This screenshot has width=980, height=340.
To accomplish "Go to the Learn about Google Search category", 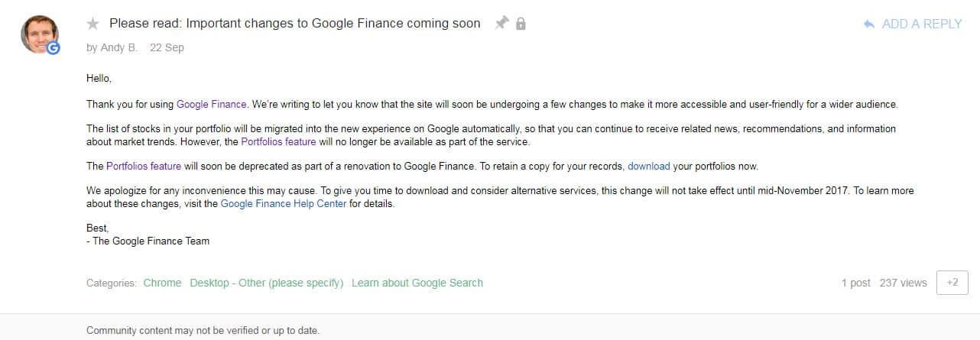I will pos(417,283).
